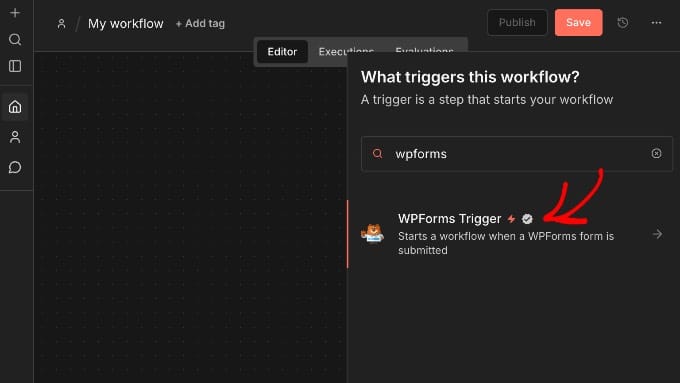Viewport: 680px width, 383px height.
Task: Switch to the Evaluations tab
Action: click(424, 52)
